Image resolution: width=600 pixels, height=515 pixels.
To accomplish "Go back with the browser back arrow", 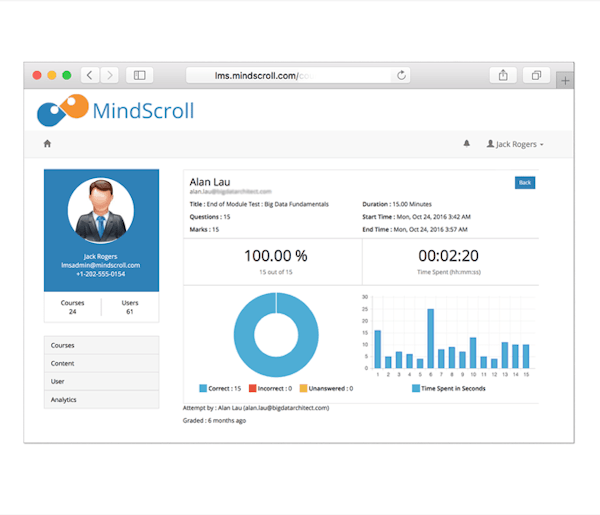I will (x=90, y=75).
